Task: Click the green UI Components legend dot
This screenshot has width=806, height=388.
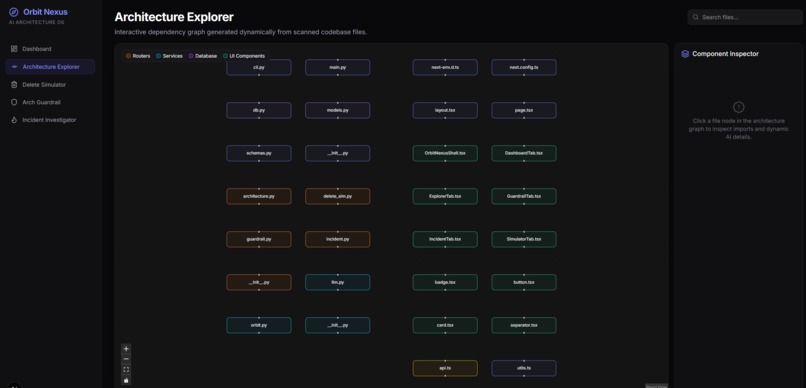Action: tap(225, 56)
